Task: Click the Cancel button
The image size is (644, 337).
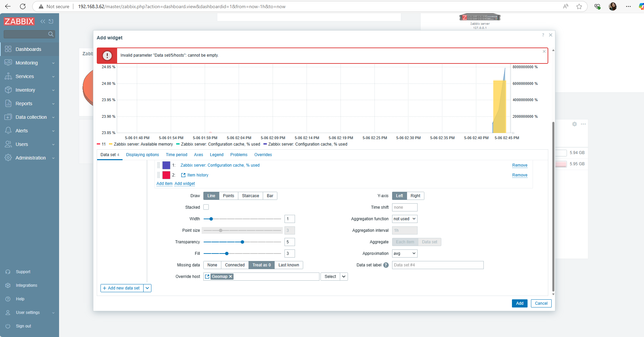Action: (541, 303)
